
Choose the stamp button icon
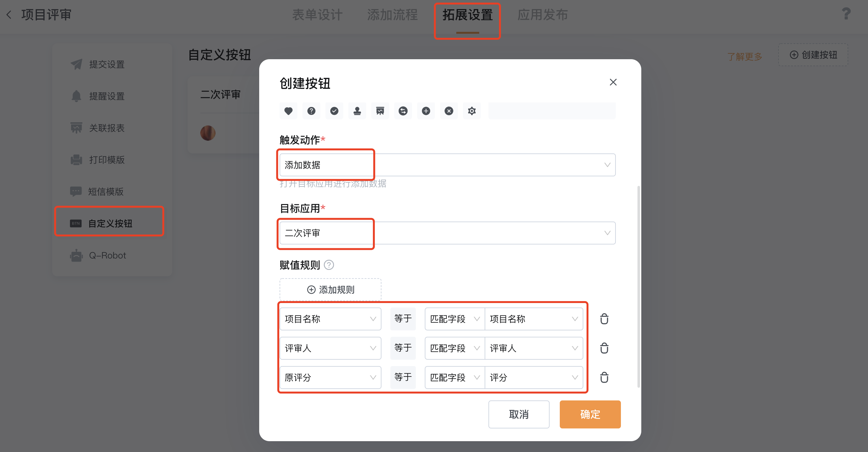(x=357, y=111)
